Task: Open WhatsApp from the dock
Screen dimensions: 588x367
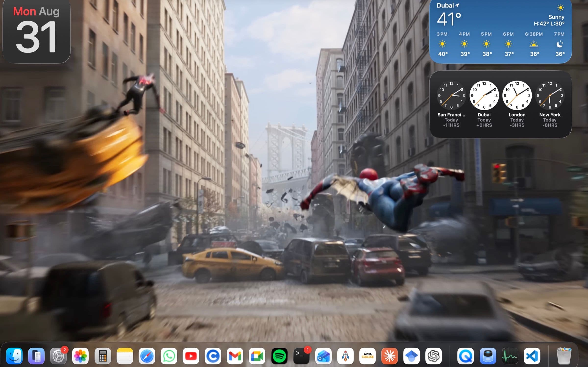Action: pyautogui.click(x=169, y=356)
